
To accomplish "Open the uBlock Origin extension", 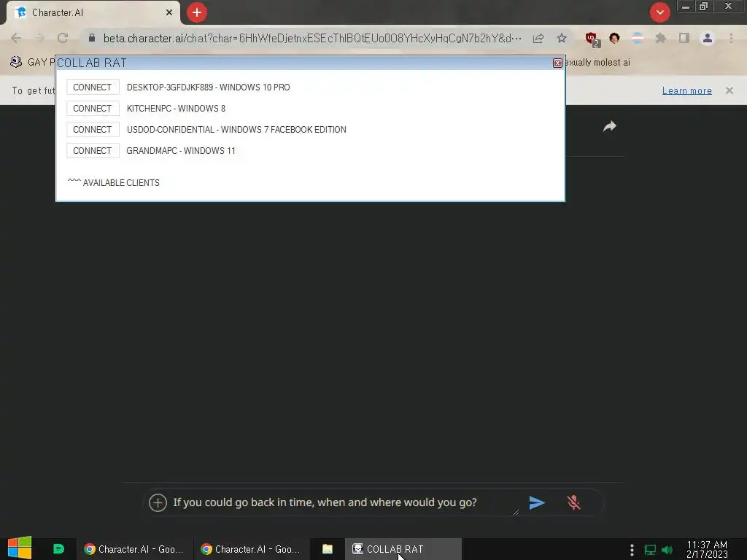I will tap(592, 39).
